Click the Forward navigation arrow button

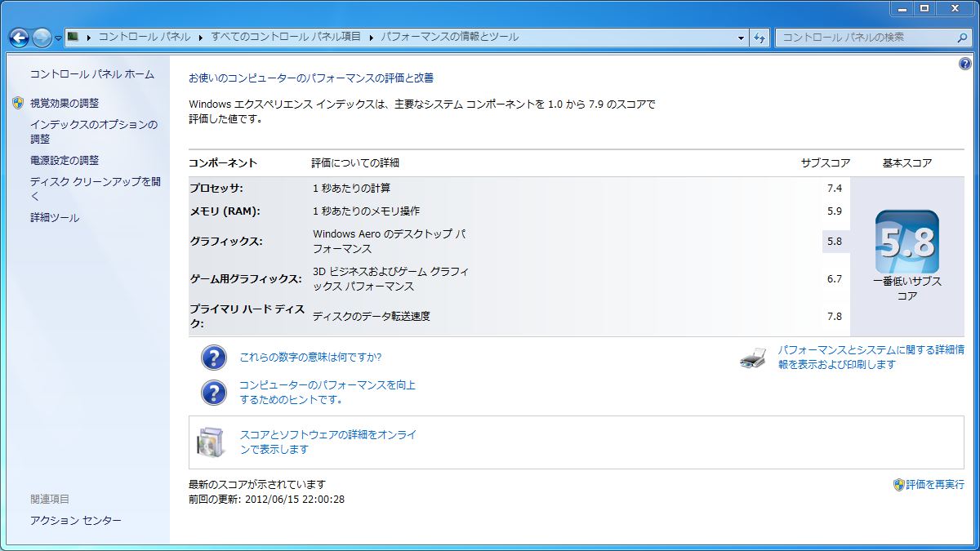point(42,38)
